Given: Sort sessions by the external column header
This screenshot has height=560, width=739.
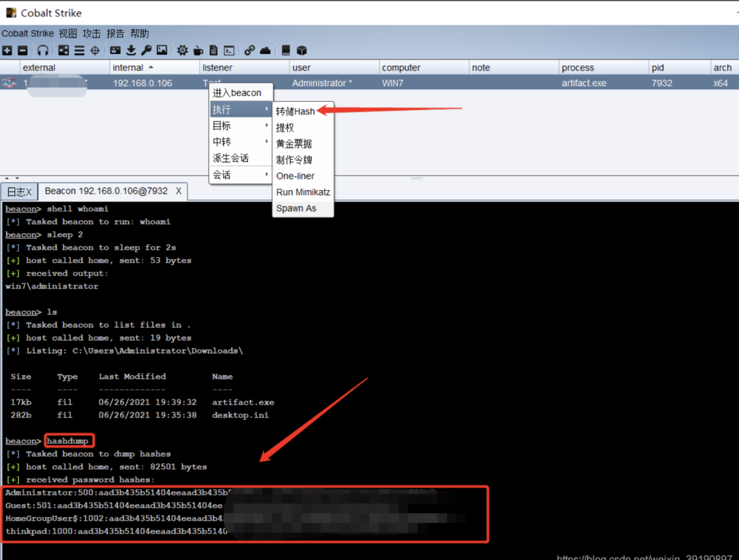Looking at the screenshot, I should [x=64, y=68].
